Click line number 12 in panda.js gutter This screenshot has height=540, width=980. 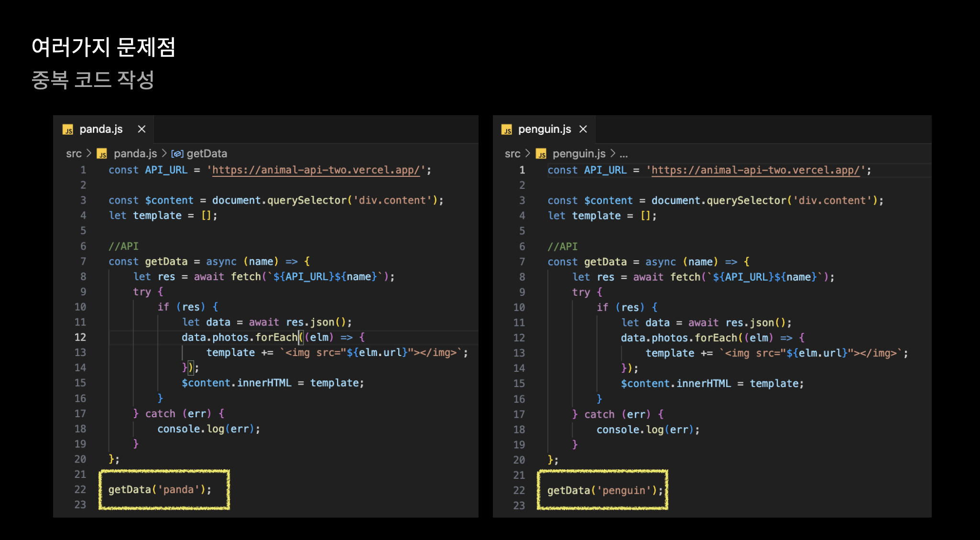(x=80, y=337)
